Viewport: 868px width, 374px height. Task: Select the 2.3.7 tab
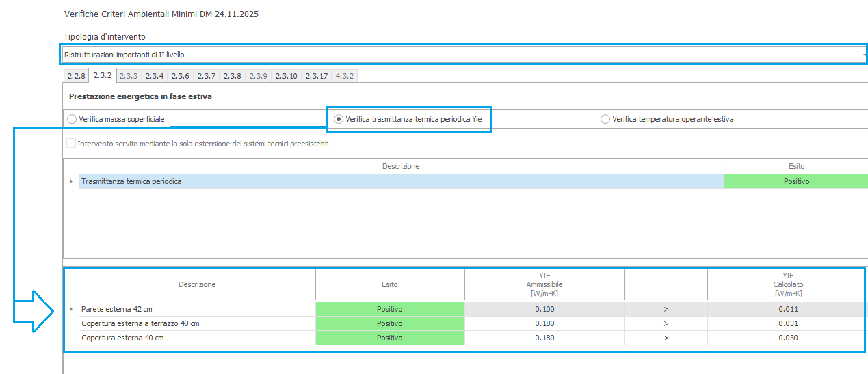pos(206,76)
